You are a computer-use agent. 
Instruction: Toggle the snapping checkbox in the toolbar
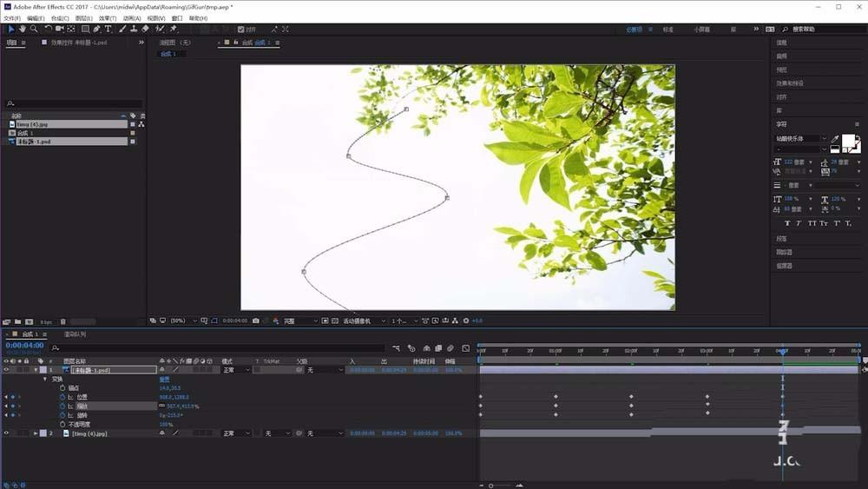pyautogui.click(x=241, y=29)
